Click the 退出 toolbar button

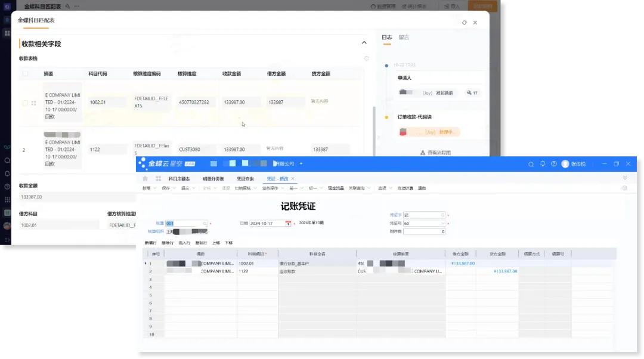click(x=422, y=188)
